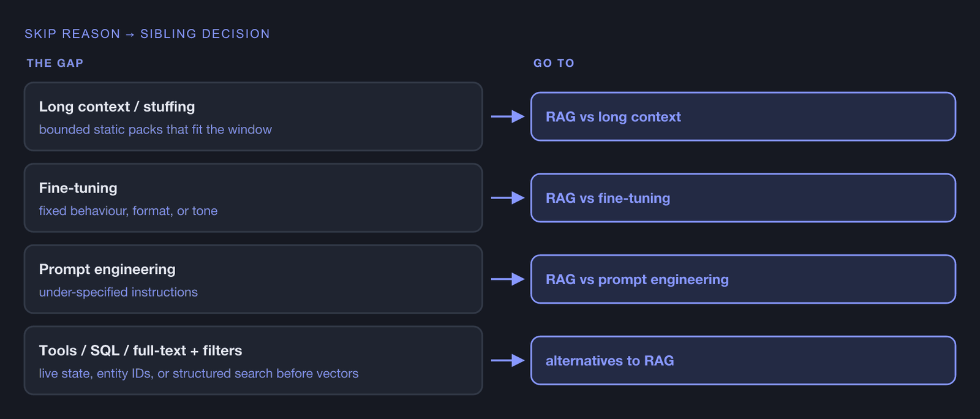Click the 'under-specified instructions' subtitle
The image size is (980, 419).
point(118,292)
